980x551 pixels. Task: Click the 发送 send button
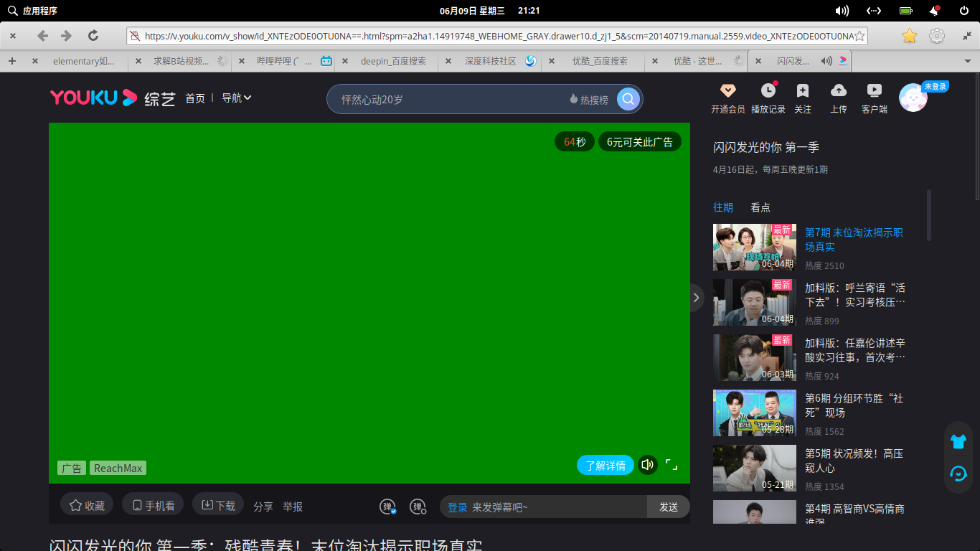(x=669, y=507)
